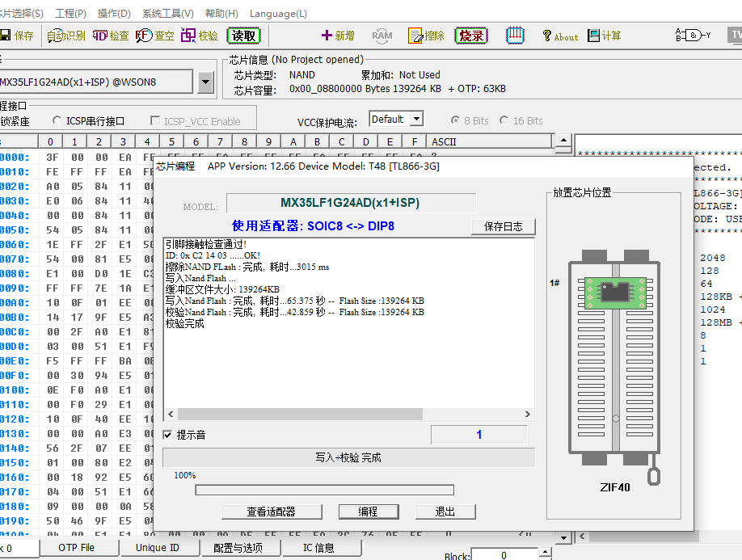Click the 读取 (Read) toolbar button
The width and height of the screenshot is (742, 560).
point(243,36)
